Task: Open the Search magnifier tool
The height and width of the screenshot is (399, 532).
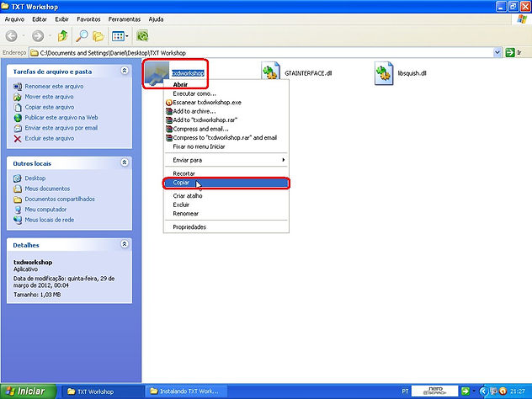Action: (82, 36)
